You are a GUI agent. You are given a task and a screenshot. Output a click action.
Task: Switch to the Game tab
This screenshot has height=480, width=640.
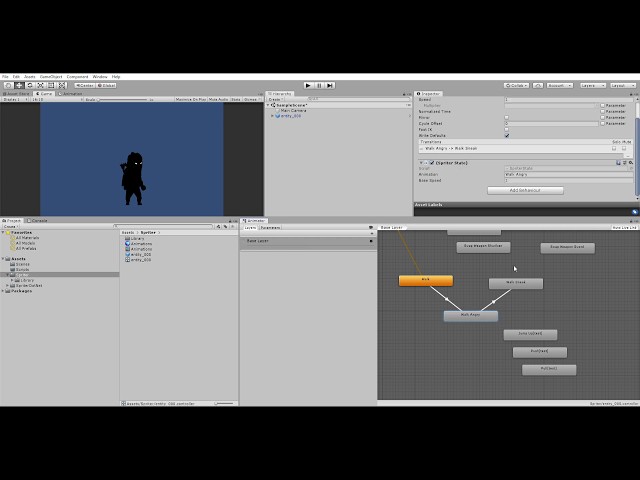point(44,94)
